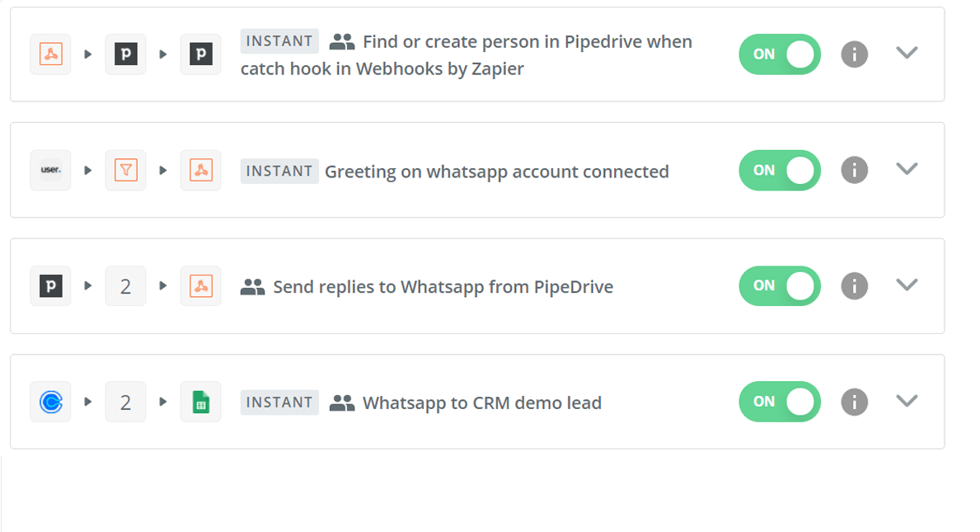Select the WhatsApp action icon in Greeting Zap
Screen dimensions: 980x532
pyautogui.click(x=200, y=170)
